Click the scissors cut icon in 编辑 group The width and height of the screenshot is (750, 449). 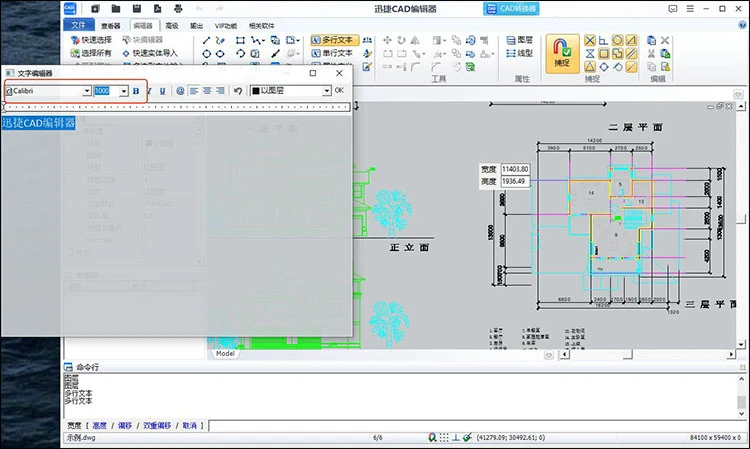pos(651,54)
